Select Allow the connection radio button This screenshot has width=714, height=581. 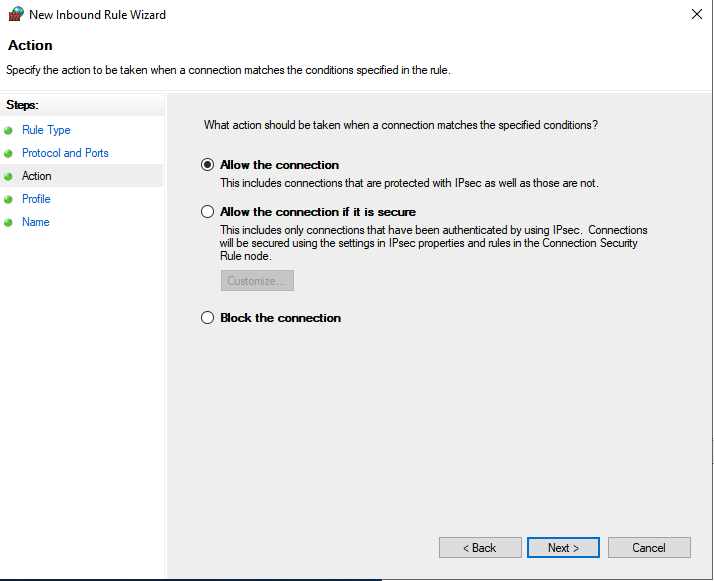(x=207, y=165)
